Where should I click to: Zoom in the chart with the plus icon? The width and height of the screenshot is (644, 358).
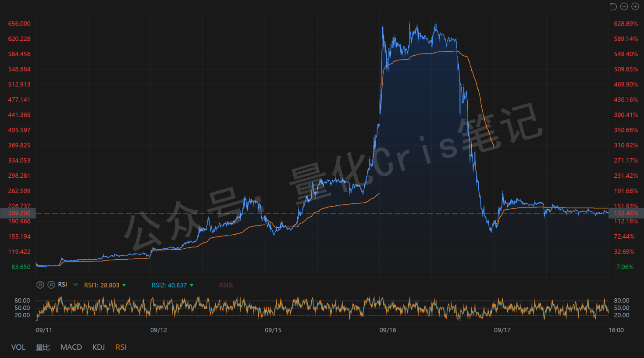635,6
